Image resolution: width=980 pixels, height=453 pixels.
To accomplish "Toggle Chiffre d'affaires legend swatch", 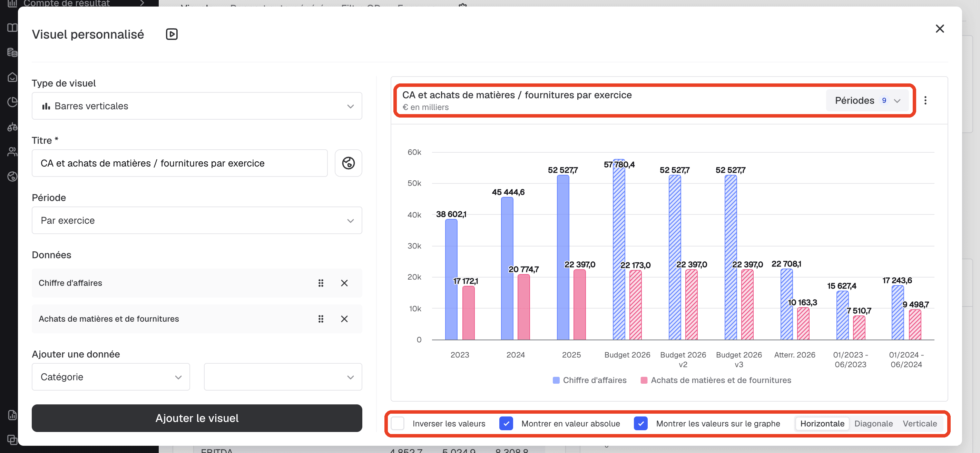I will [x=556, y=380].
